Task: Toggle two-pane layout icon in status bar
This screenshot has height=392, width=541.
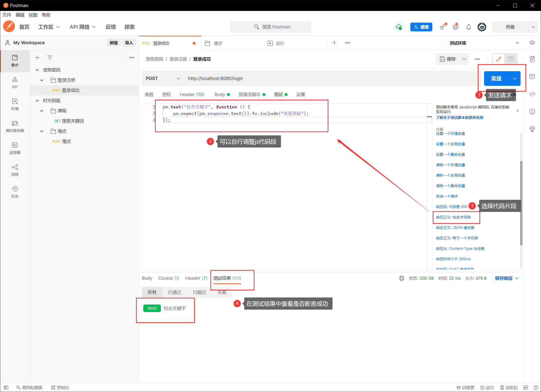Action: [x=526, y=387]
